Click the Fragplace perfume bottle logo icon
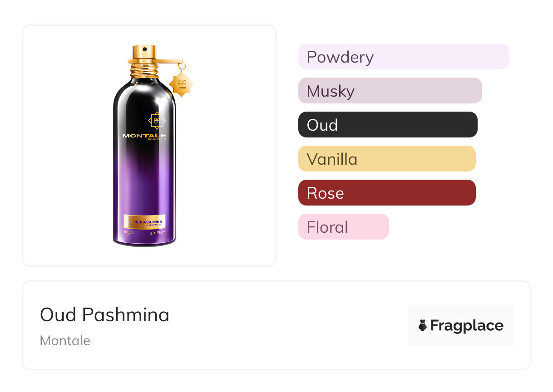The width and height of the screenshot is (553, 392). [x=423, y=325]
